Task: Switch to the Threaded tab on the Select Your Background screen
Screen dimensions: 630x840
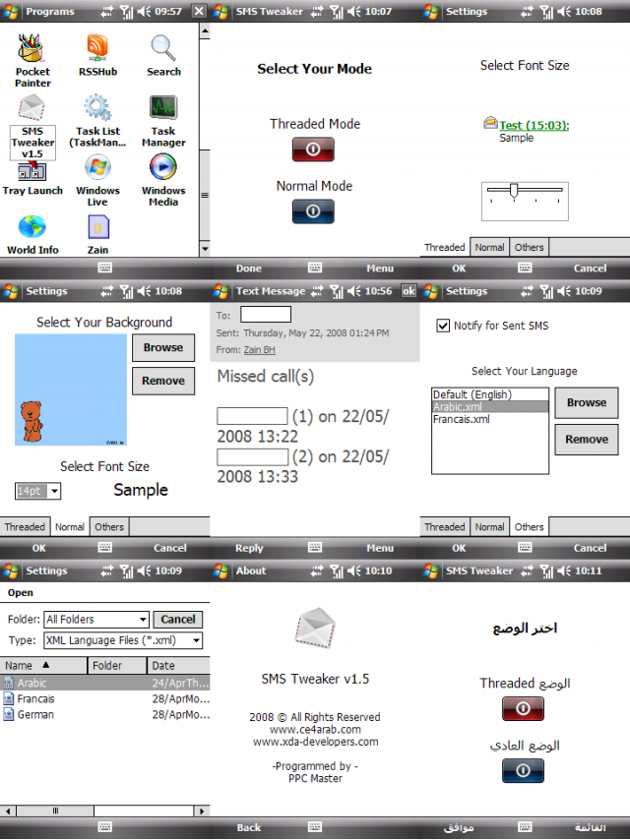Action: coord(26,527)
